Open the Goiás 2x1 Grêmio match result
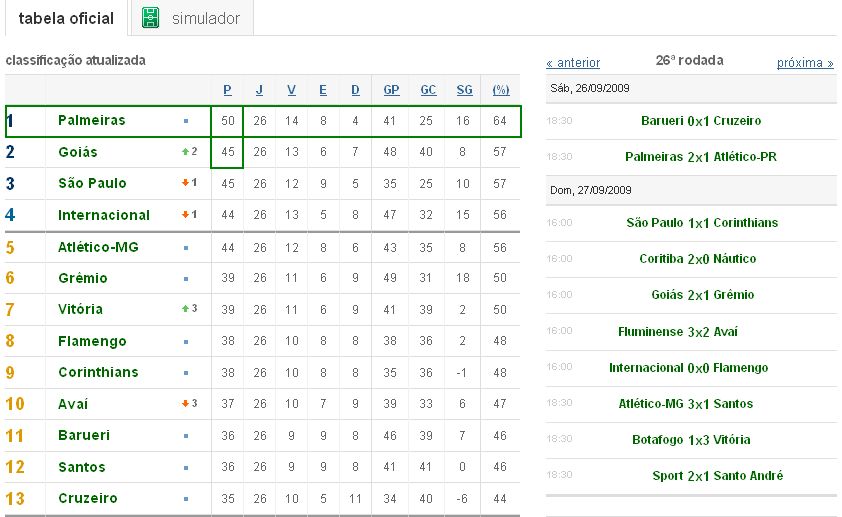 tap(703, 295)
